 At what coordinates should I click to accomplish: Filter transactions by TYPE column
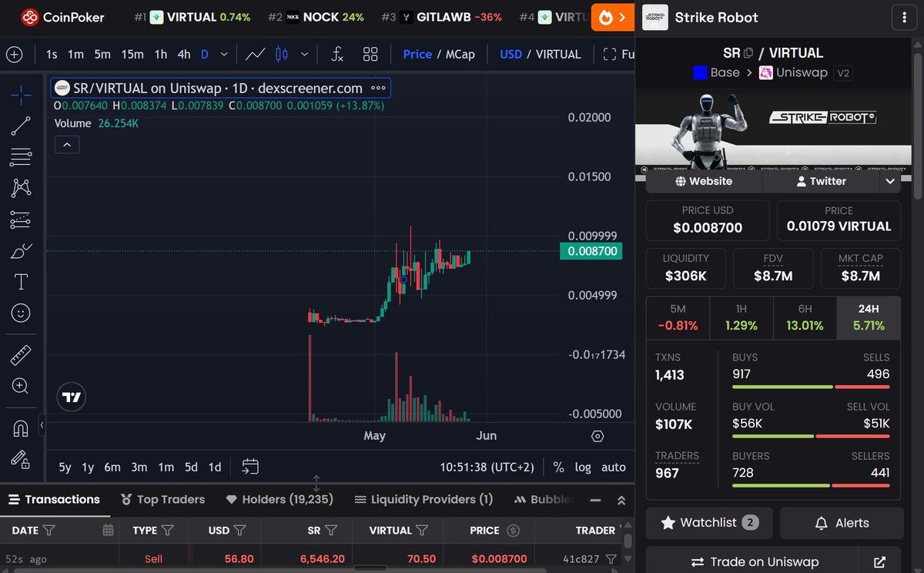pos(167,531)
